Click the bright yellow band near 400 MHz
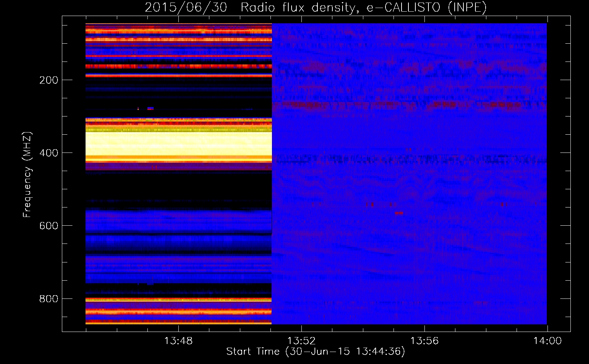Viewport: 589px width, 364px height. point(179,144)
